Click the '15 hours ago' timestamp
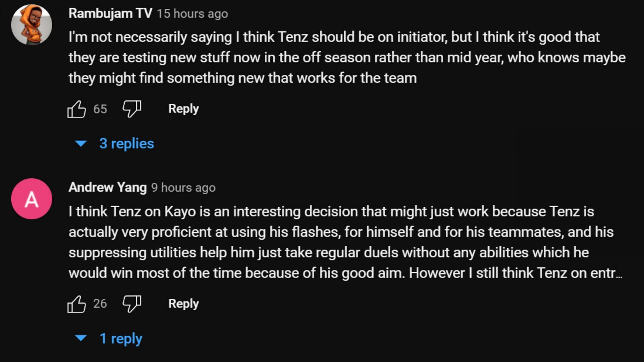Viewport: 644px width, 362px height. click(x=192, y=14)
